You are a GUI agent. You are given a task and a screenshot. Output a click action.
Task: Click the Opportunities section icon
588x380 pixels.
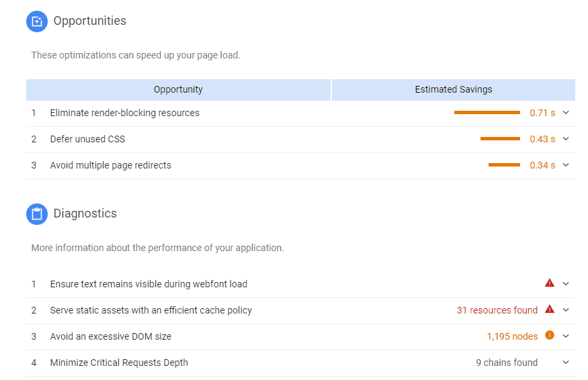pos(36,21)
